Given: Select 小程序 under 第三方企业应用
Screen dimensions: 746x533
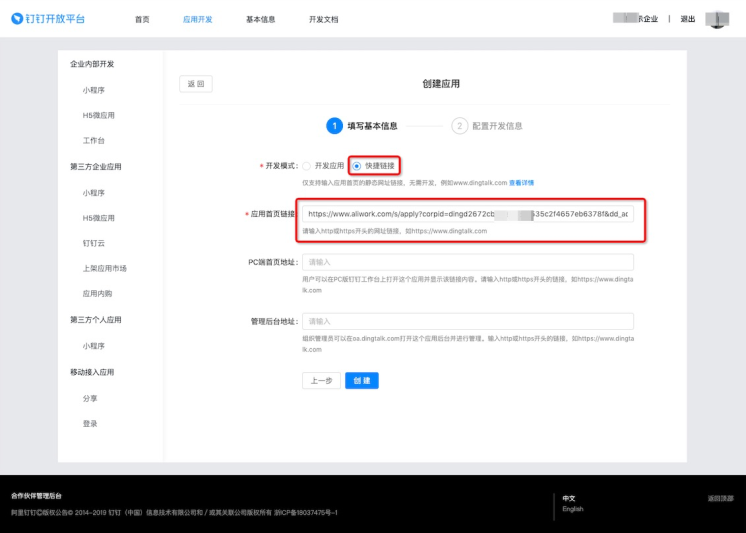Looking at the screenshot, I should pos(93,193).
